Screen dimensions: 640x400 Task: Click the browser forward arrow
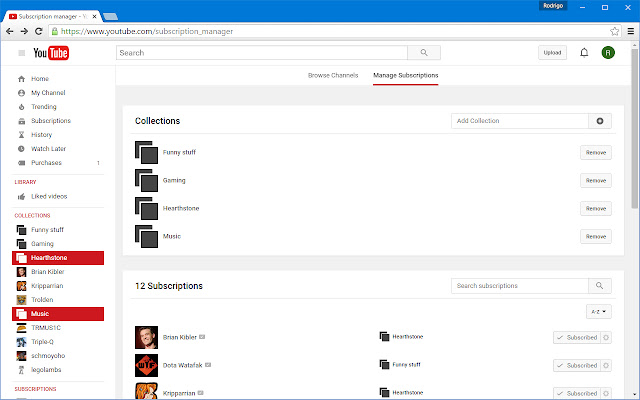(x=24, y=31)
